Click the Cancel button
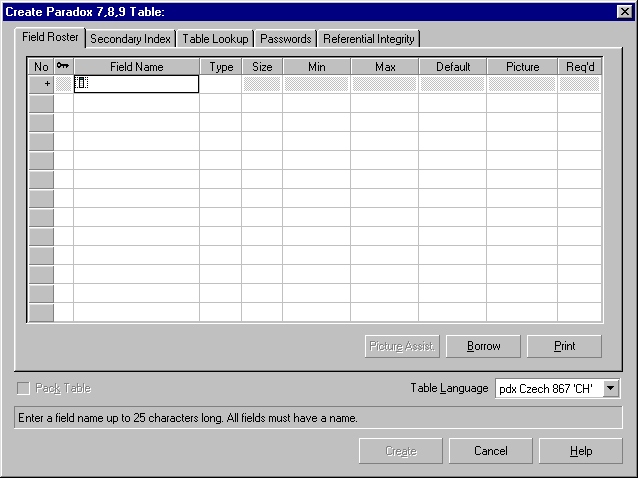This screenshot has height=478, width=638. click(x=490, y=451)
